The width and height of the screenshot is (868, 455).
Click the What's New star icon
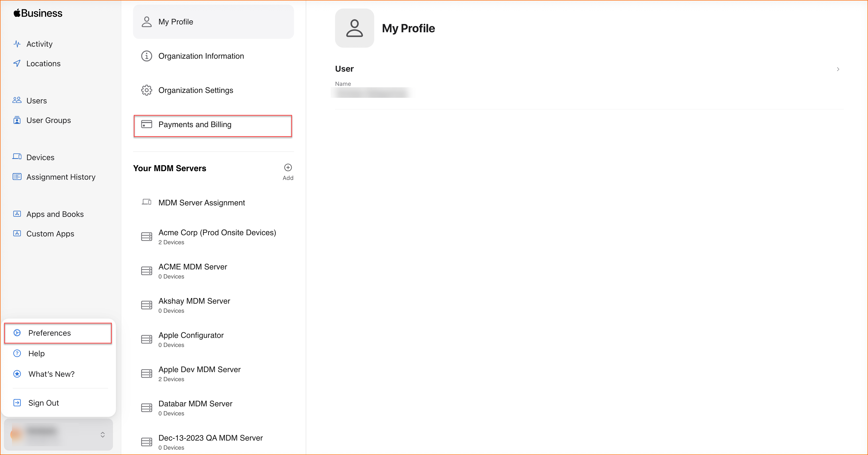tap(17, 374)
